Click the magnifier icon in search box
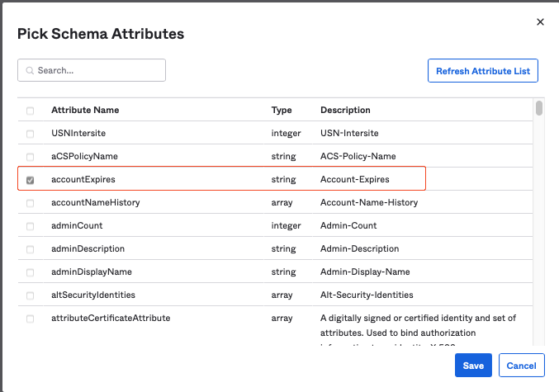559x392 pixels. click(29, 71)
